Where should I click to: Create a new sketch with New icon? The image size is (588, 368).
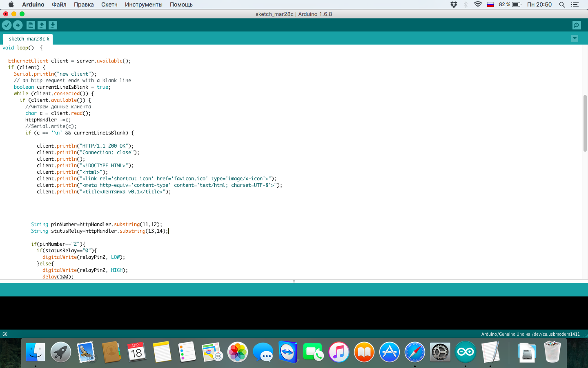coord(31,25)
